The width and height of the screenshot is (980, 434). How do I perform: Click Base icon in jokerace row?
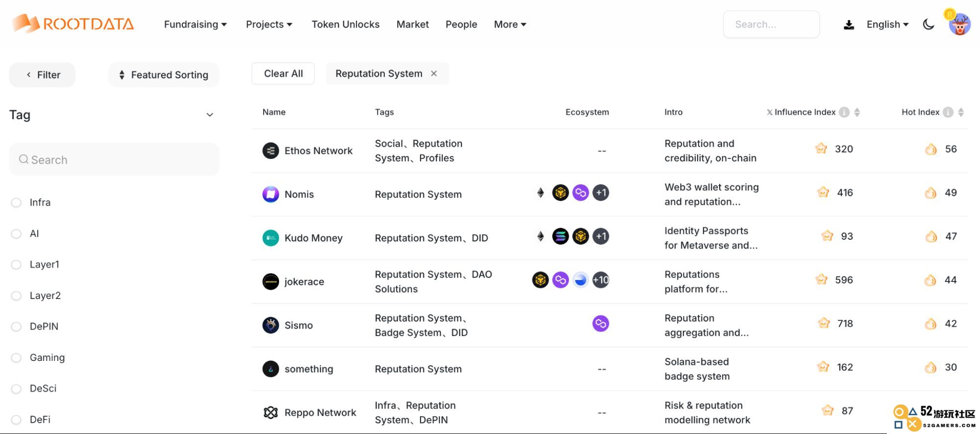(580, 280)
